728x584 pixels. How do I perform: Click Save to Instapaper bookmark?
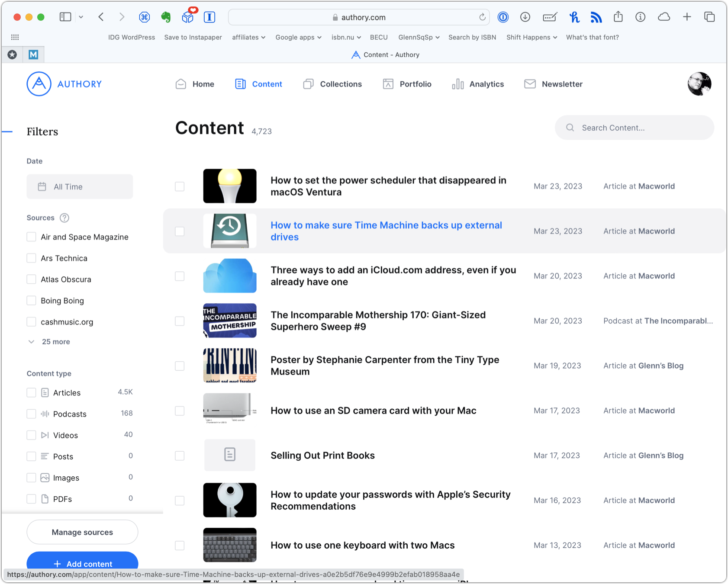tap(193, 37)
